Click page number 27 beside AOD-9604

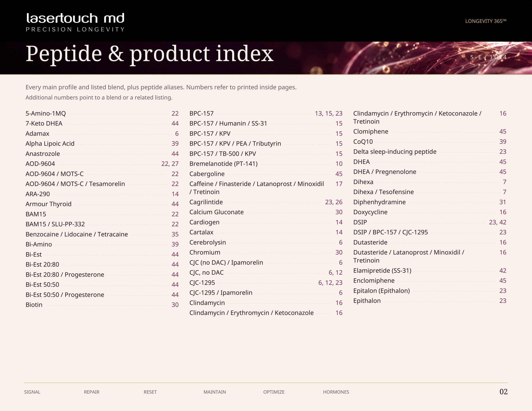pyautogui.click(x=175, y=164)
